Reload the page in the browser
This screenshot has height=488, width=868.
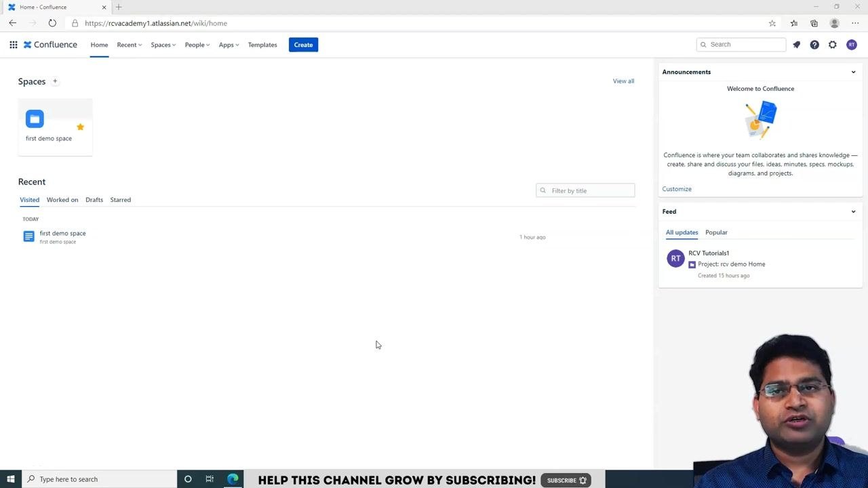(x=52, y=23)
